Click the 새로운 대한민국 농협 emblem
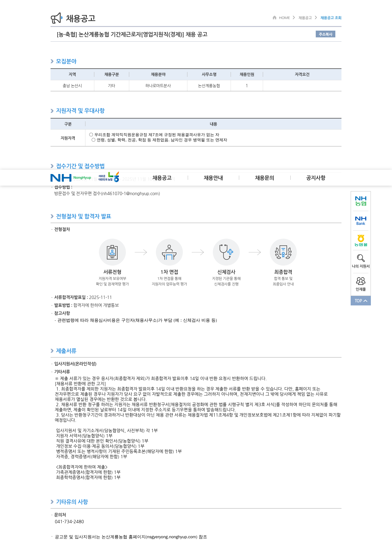 (x=109, y=177)
